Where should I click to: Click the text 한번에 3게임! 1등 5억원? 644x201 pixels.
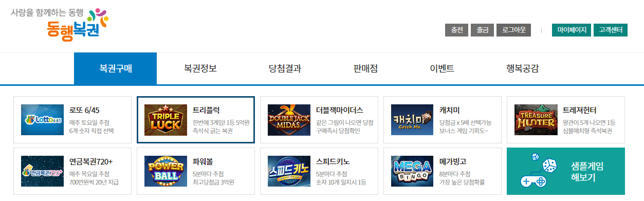(221, 122)
